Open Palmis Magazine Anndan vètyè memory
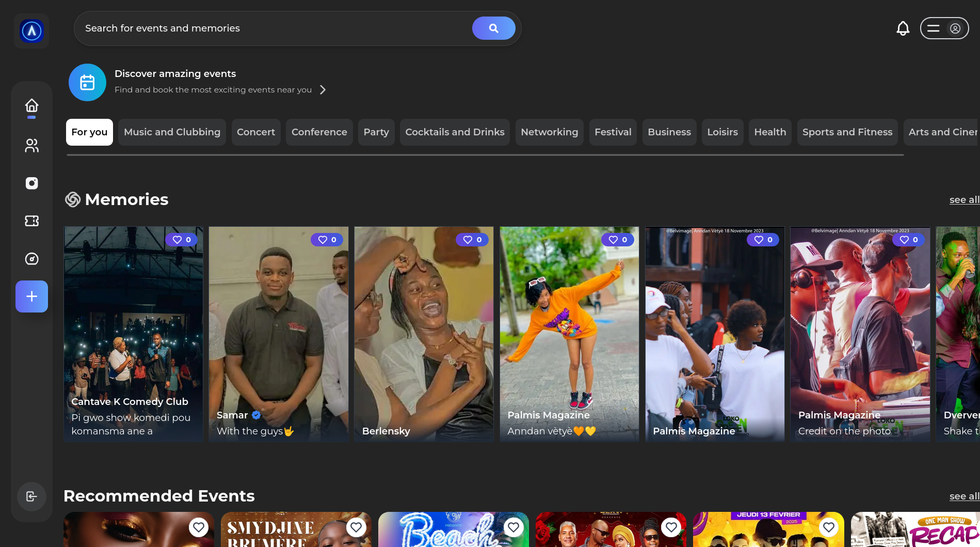This screenshot has width=980, height=547. click(569, 334)
